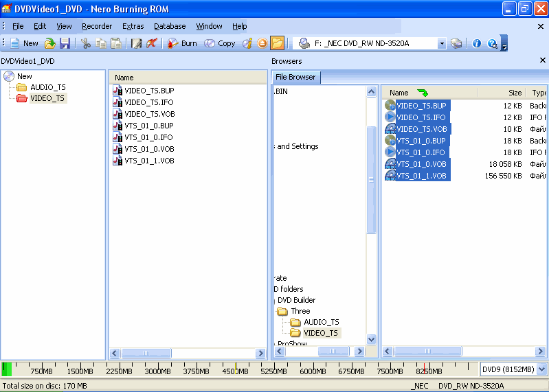Click the Copy pages toolbar icon

click(x=101, y=43)
